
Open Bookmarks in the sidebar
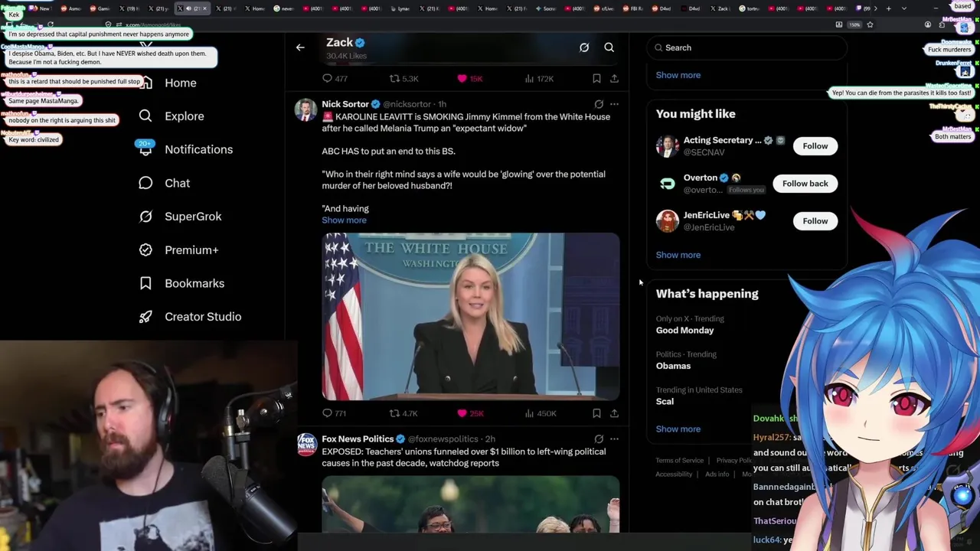[x=194, y=283]
